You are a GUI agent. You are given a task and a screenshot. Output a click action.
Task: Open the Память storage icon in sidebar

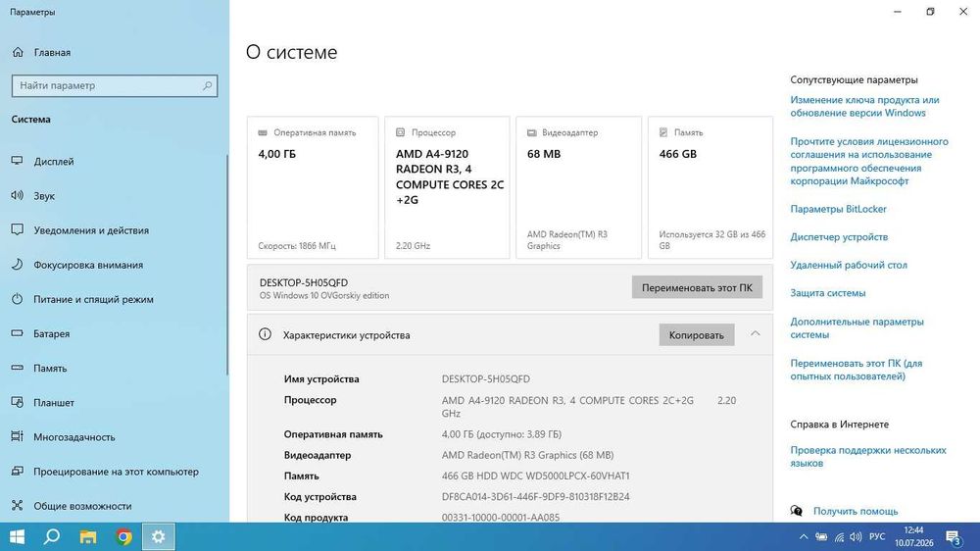point(18,368)
